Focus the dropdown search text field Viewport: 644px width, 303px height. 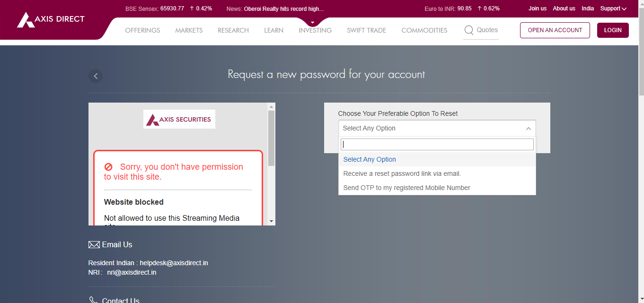[437, 144]
